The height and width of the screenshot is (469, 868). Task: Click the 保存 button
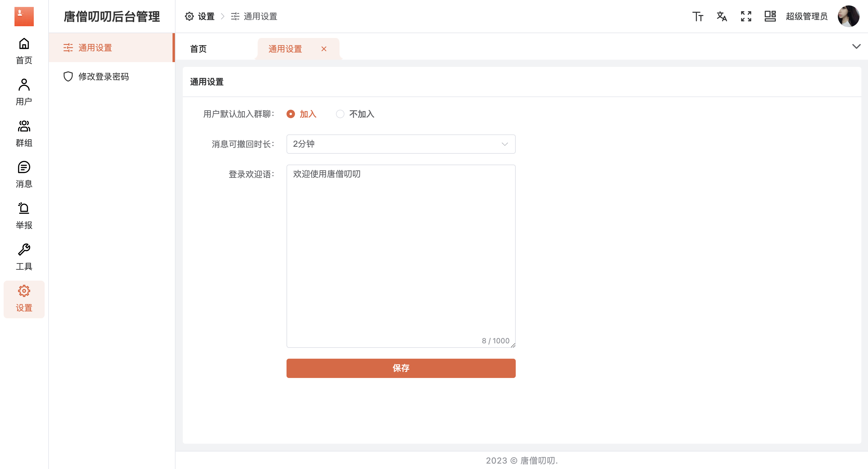pyautogui.click(x=401, y=368)
